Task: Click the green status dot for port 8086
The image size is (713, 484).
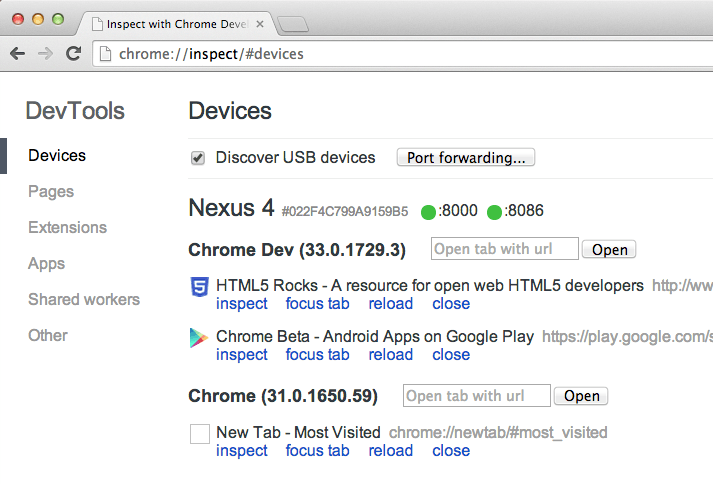Action: [x=494, y=212]
